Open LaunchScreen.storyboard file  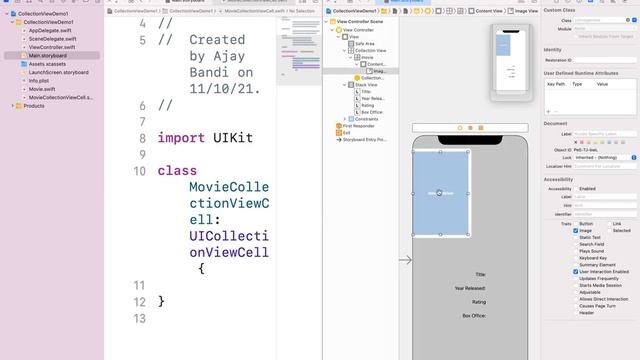click(x=58, y=72)
